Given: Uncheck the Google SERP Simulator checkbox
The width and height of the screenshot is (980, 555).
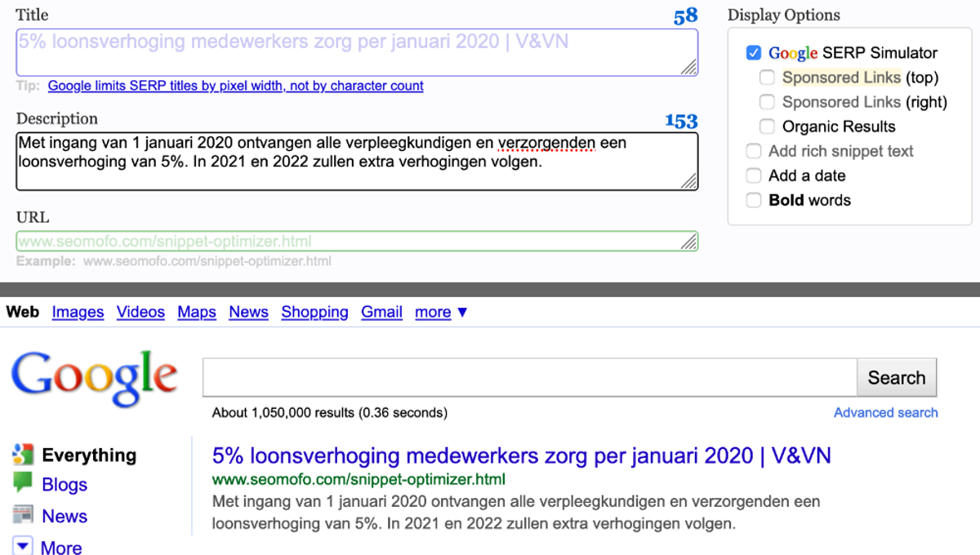Looking at the screenshot, I should tap(753, 53).
